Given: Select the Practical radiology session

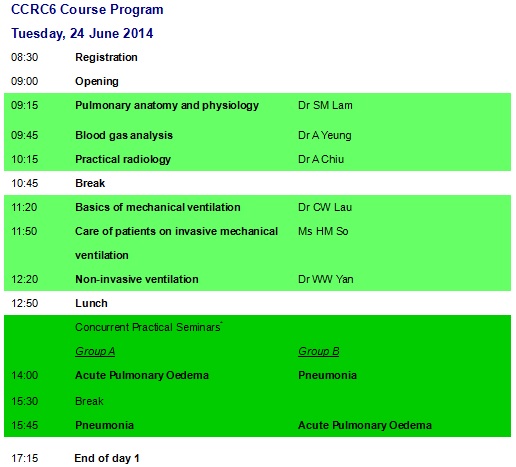Looking at the screenshot, I should point(123,159).
